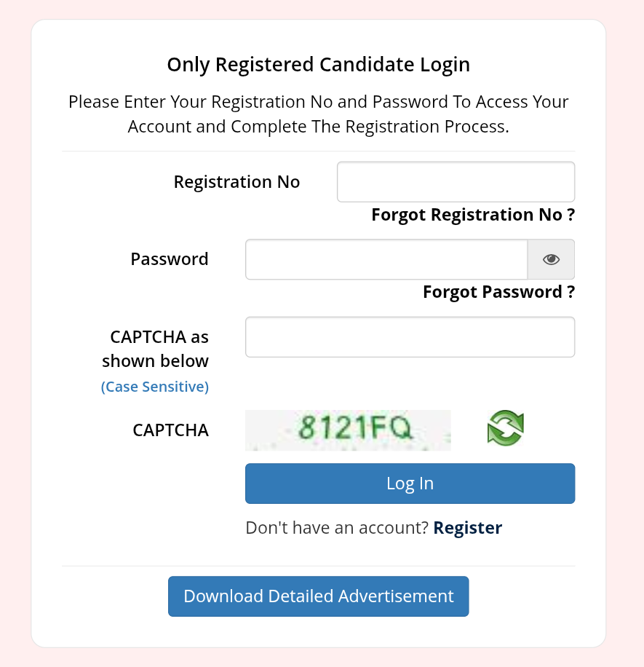Click the Registration No input field
The width and height of the screenshot is (644, 667).
[x=456, y=182]
